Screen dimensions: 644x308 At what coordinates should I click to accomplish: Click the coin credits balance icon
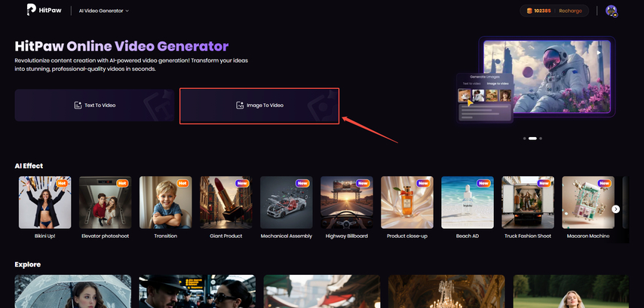(x=529, y=11)
